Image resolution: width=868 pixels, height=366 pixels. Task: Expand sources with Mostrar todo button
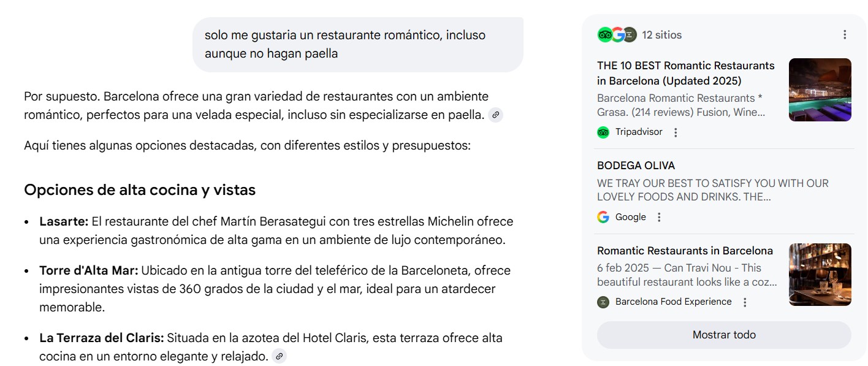pyautogui.click(x=724, y=335)
